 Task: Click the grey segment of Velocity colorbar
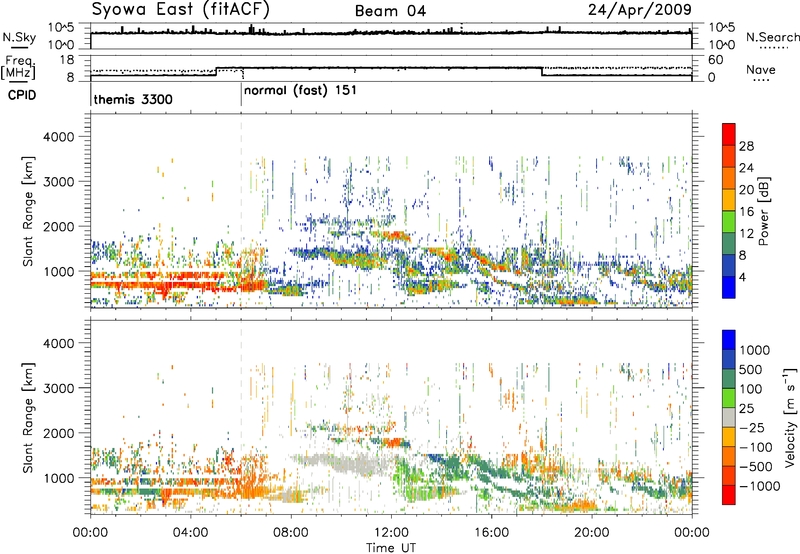pyautogui.click(x=729, y=417)
